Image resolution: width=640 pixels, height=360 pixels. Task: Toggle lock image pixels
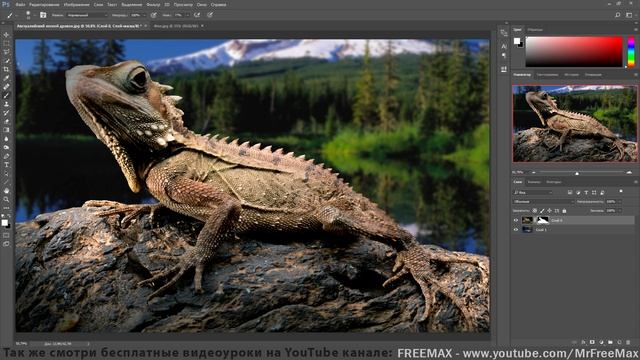click(542, 211)
